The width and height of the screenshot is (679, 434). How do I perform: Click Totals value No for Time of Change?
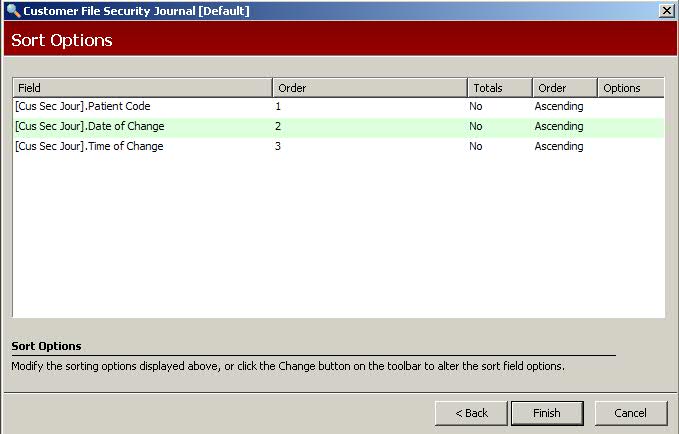(476, 147)
